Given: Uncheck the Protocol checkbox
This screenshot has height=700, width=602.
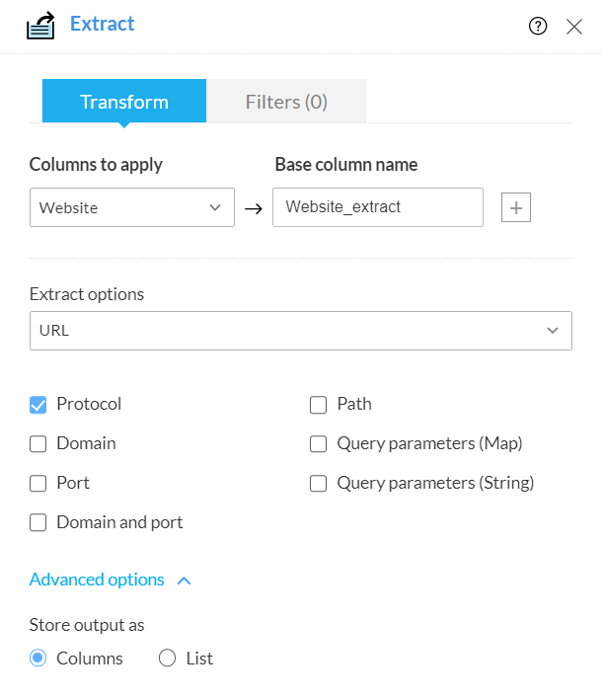Looking at the screenshot, I should tap(38, 405).
